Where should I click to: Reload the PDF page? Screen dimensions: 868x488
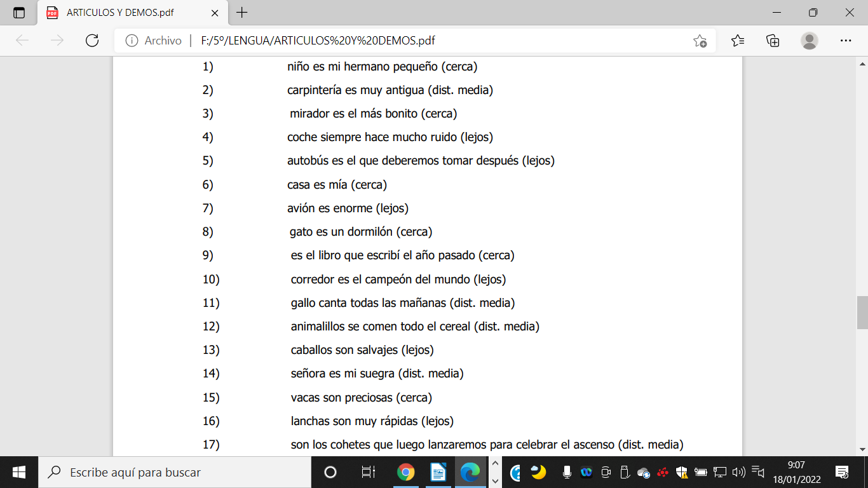point(92,41)
